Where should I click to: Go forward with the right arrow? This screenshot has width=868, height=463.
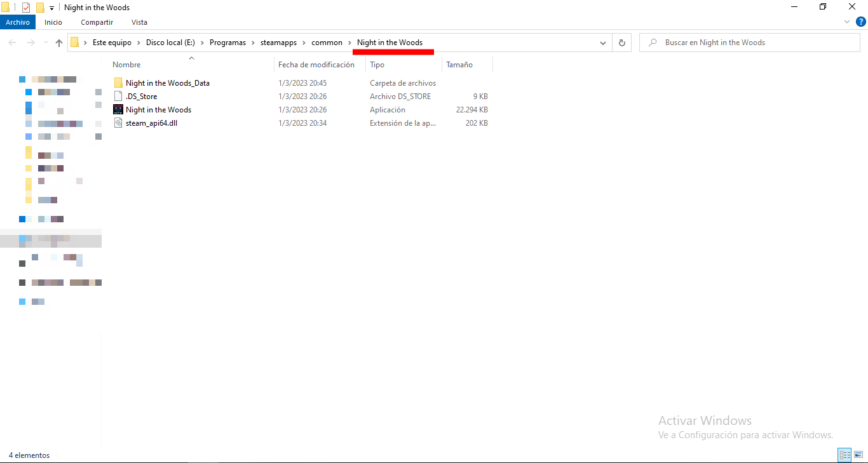point(31,43)
